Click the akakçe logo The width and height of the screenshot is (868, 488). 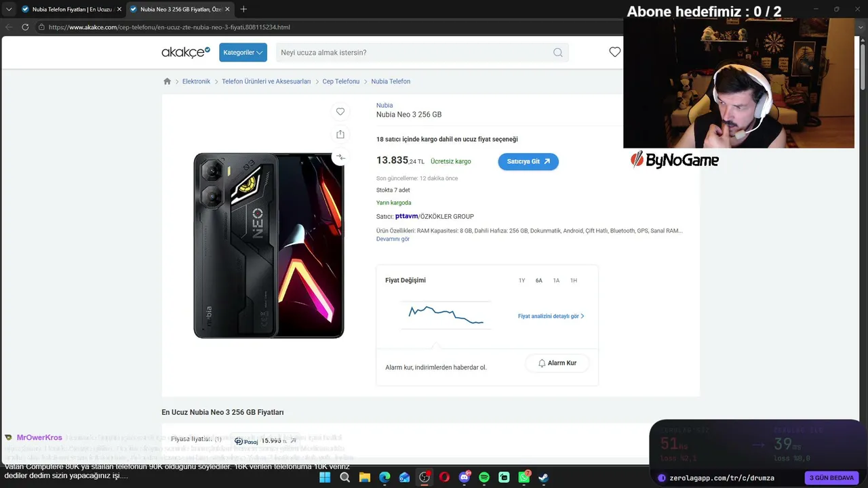click(x=186, y=52)
